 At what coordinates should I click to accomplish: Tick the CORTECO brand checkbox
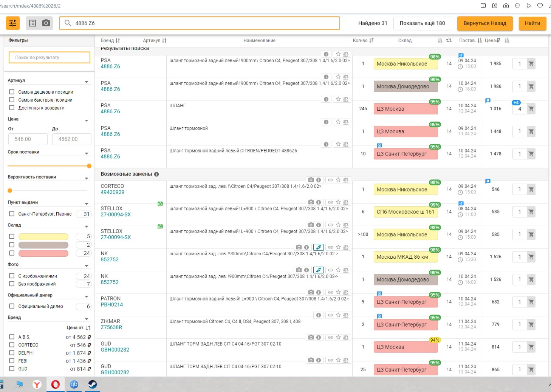[12, 345]
